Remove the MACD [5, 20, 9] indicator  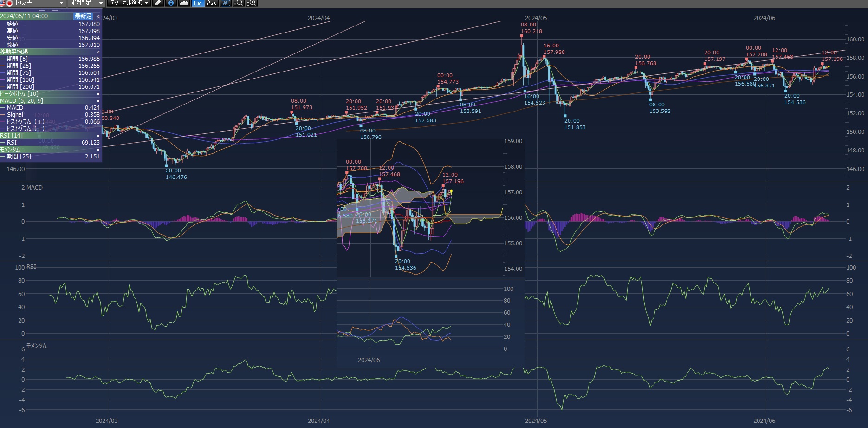point(98,101)
